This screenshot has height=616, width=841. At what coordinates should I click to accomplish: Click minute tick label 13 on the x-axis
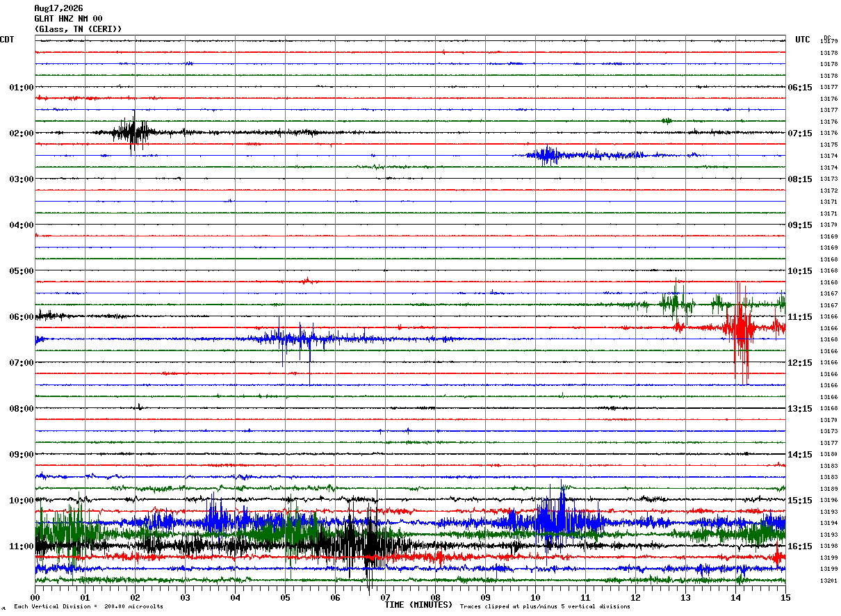[x=685, y=597]
